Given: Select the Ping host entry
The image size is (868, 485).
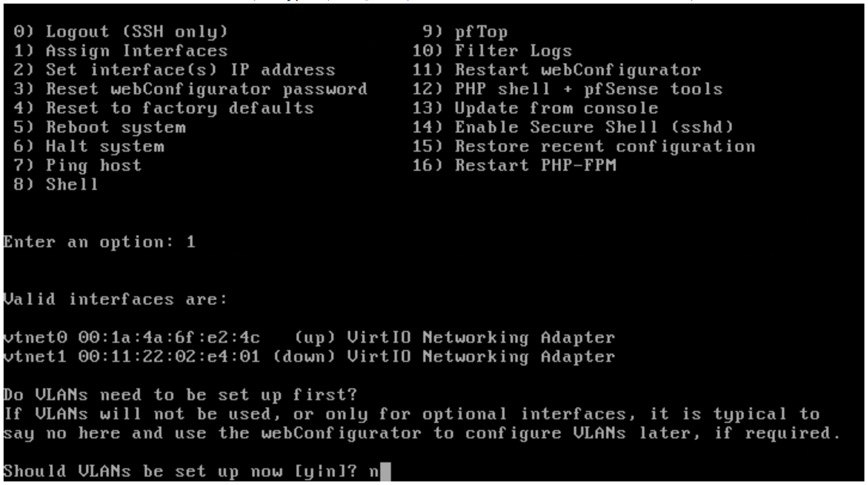Looking at the screenshot, I should click(78, 165).
